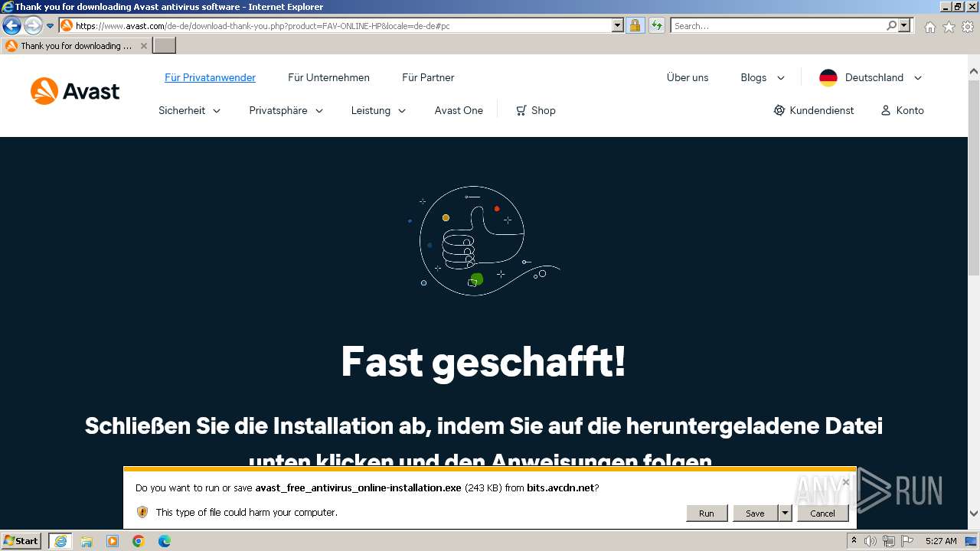
Task: Click the volume icon in system tray
Action: pyautogui.click(x=871, y=541)
